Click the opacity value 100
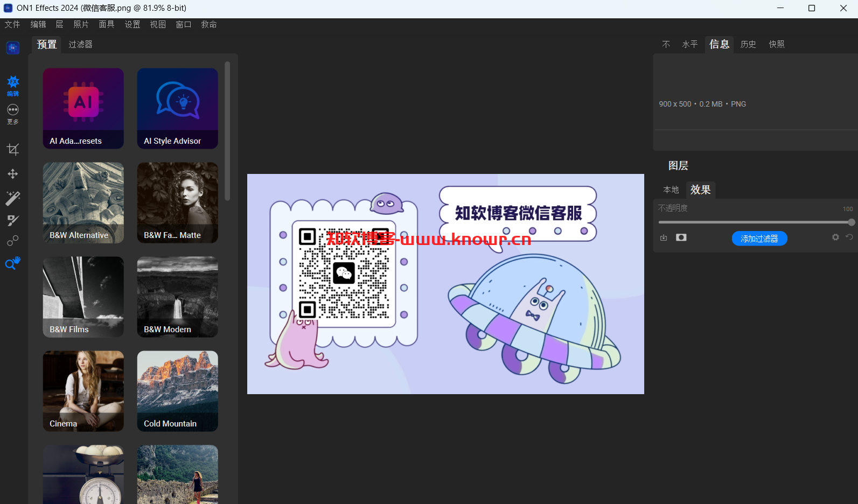 [x=848, y=209]
